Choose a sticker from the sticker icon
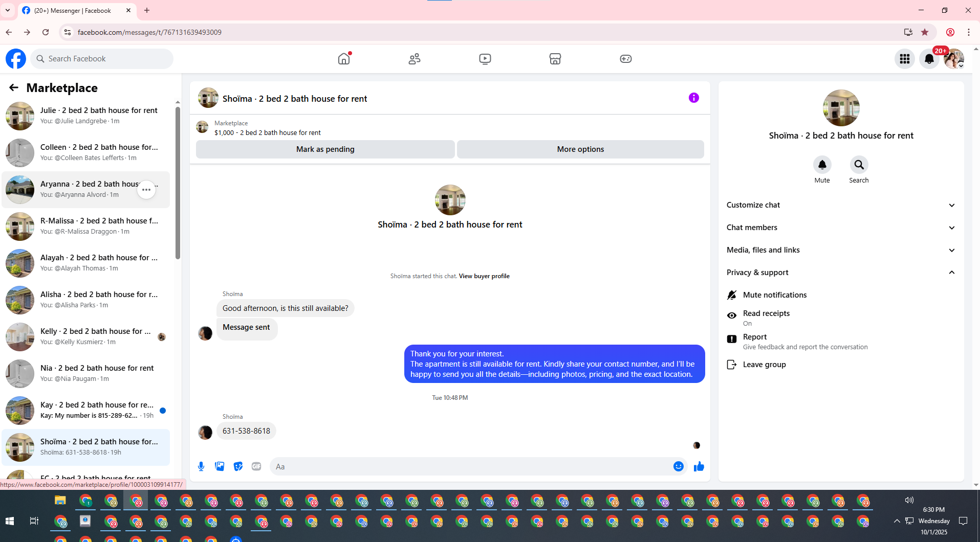This screenshot has height=542, width=980. tap(238, 466)
